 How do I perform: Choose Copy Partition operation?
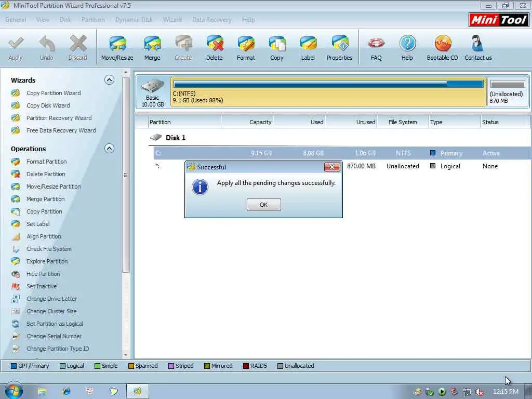[x=44, y=212]
